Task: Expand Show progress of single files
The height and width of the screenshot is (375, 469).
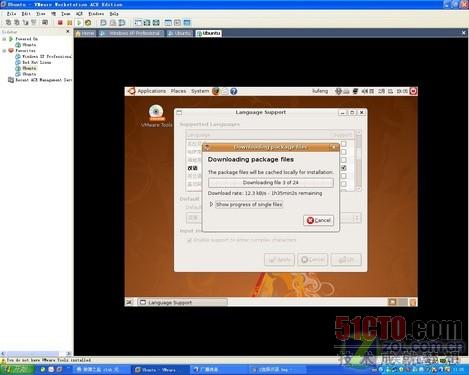Action: 211,204
